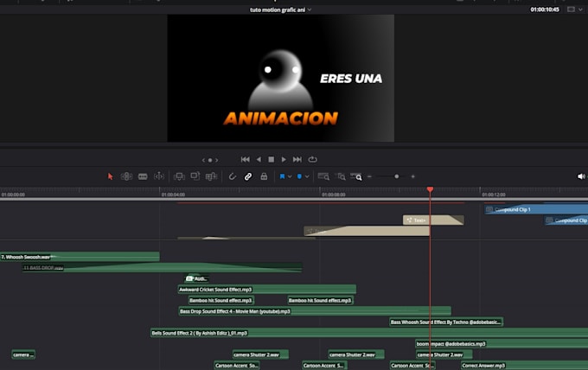The height and width of the screenshot is (370, 588).
Task: Select the upper Text+ title clip
Action: (433, 220)
